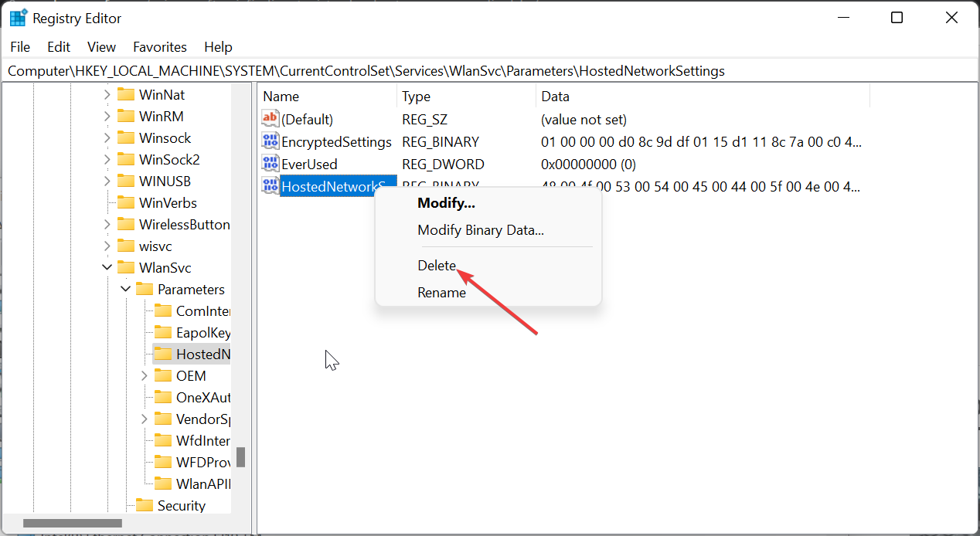Screen dimensions: 980x536
Task: Select the WinVerbs folder icon
Action: point(126,202)
